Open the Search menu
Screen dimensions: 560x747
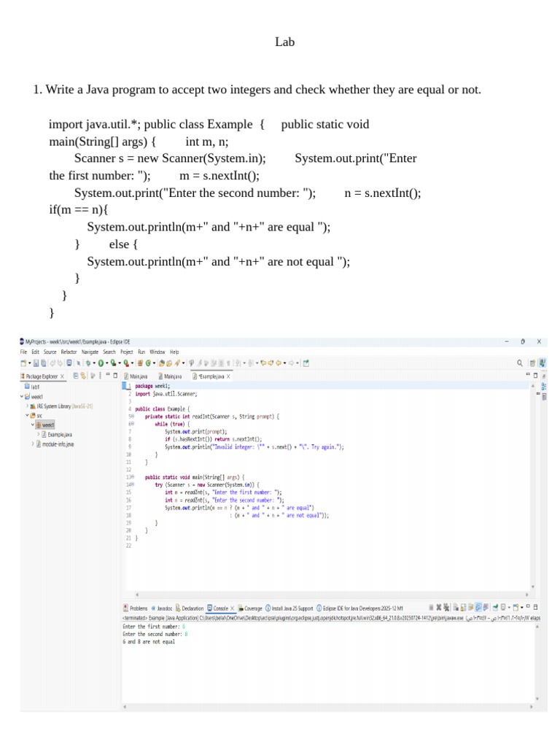(x=109, y=352)
